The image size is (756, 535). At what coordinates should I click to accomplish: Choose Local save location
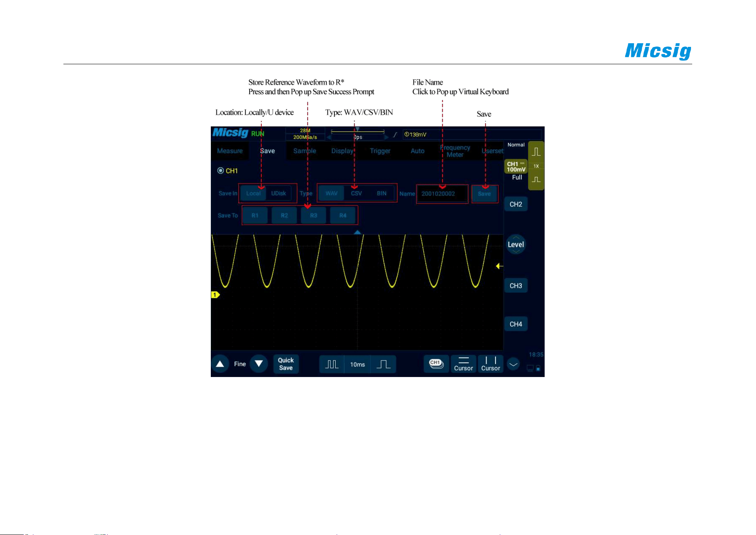(254, 193)
